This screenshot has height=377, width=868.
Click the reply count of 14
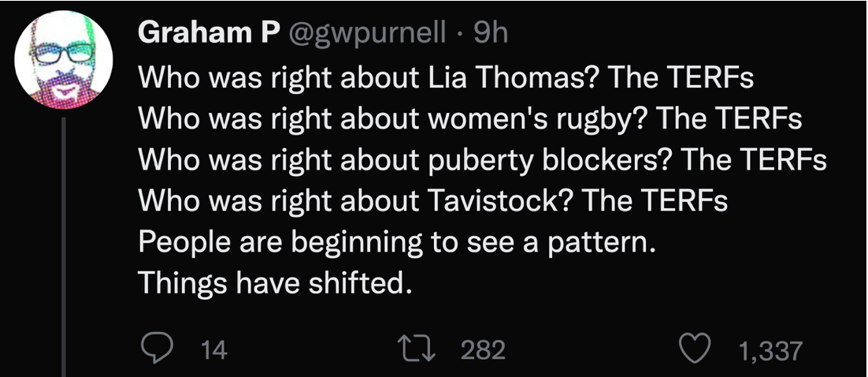click(214, 350)
